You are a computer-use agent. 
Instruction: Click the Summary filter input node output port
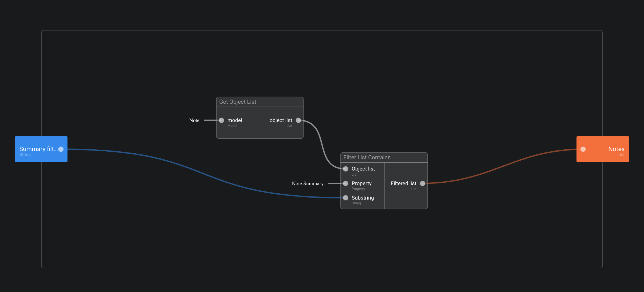(x=61, y=149)
